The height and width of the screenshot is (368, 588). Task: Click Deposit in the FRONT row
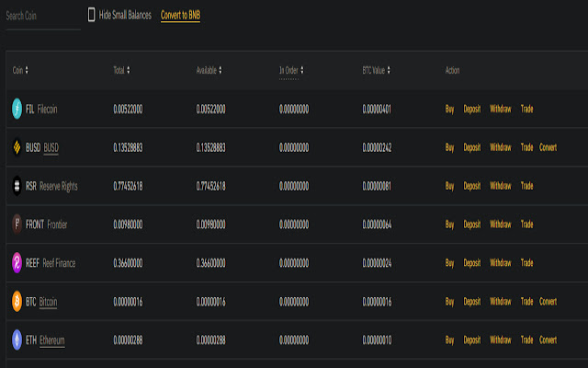click(x=471, y=224)
